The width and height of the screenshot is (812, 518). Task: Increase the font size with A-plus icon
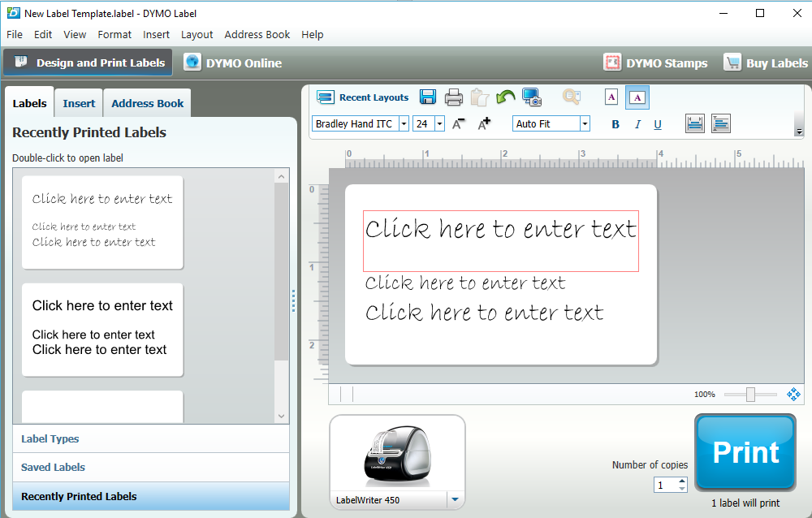pos(484,123)
